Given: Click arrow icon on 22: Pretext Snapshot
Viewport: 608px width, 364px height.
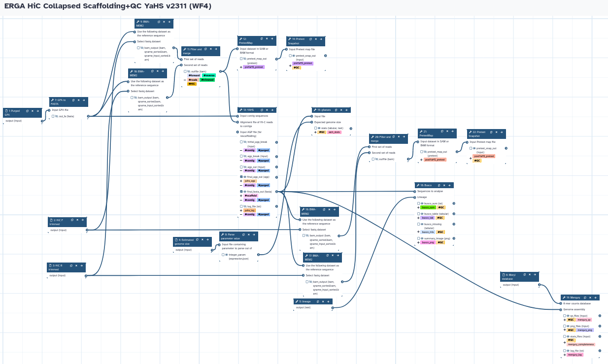Looking at the screenshot, I should click(501, 132).
